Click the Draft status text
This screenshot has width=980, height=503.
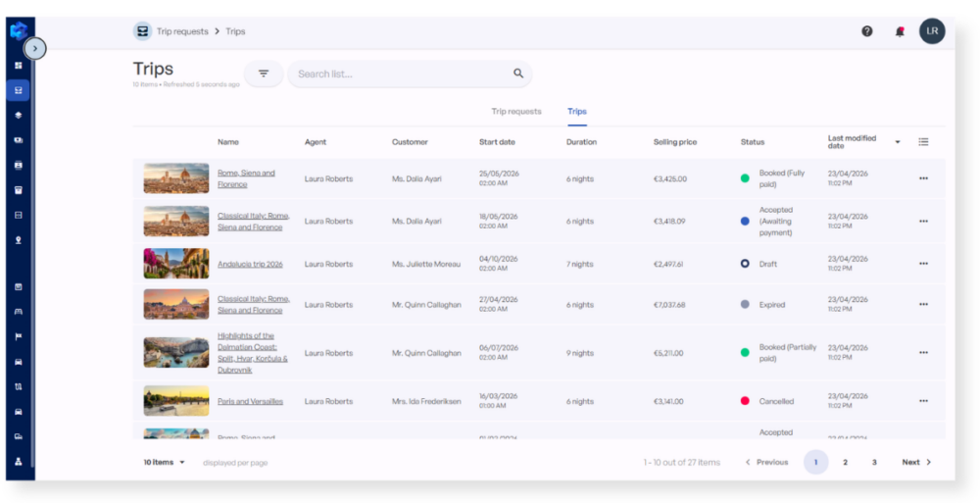(768, 264)
